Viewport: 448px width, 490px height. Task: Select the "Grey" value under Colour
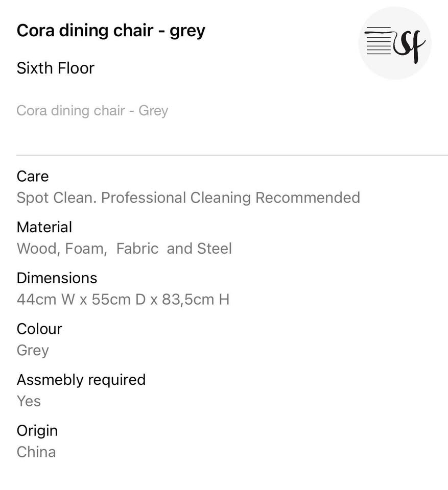(x=33, y=350)
